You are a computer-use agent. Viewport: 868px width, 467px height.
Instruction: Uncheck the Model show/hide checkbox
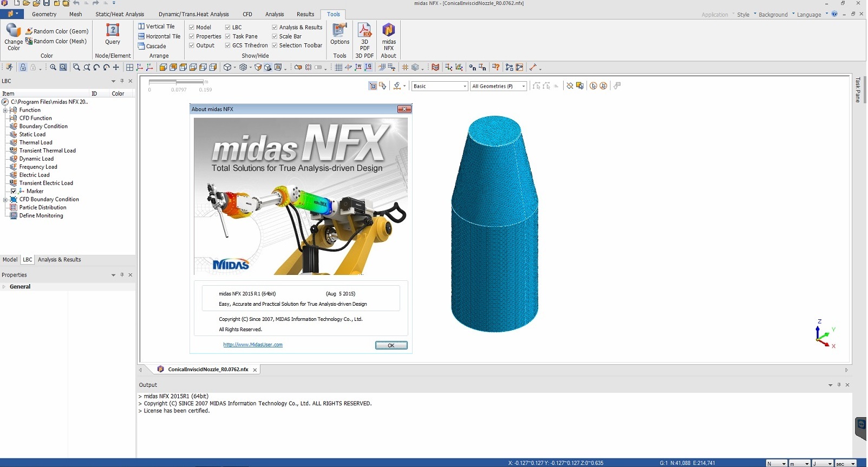192,27
